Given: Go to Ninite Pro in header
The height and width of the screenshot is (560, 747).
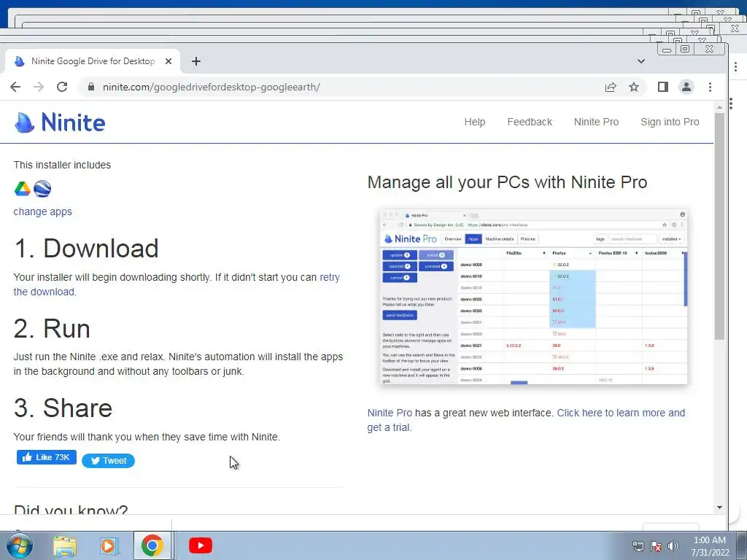Looking at the screenshot, I should pos(596,122).
